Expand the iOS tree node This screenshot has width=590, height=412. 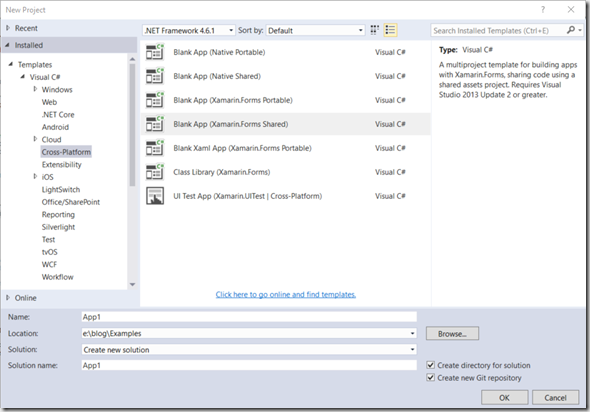tap(35, 176)
